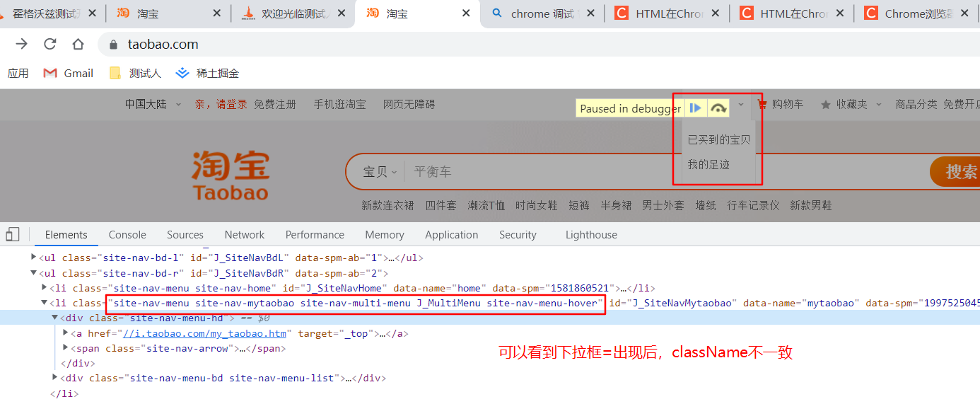Open the 网页无障碍 link
This screenshot has width=980, height=404.
(x=409, y=104)
